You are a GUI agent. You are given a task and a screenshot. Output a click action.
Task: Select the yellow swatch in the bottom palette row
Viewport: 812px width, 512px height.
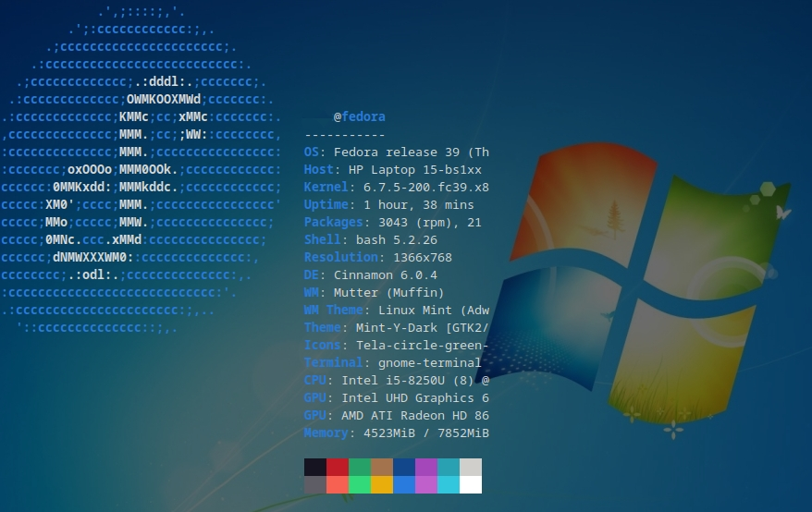pos(382,484)
